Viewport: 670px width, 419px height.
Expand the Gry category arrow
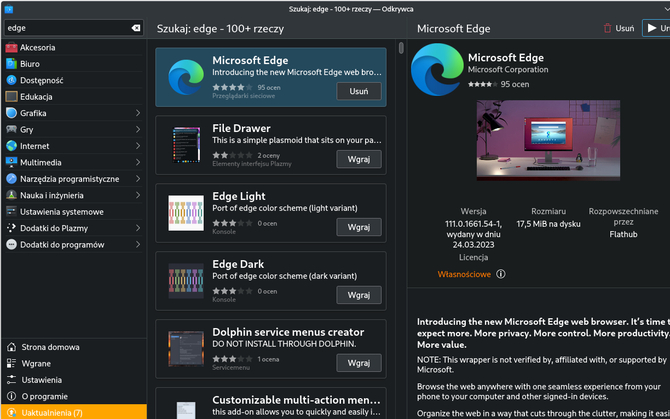138,129
